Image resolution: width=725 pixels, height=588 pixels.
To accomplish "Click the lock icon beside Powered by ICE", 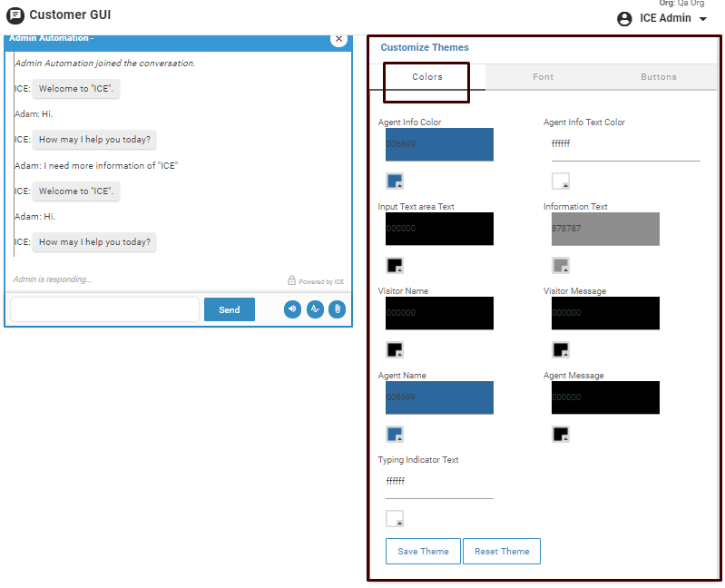I will [291, 281].
